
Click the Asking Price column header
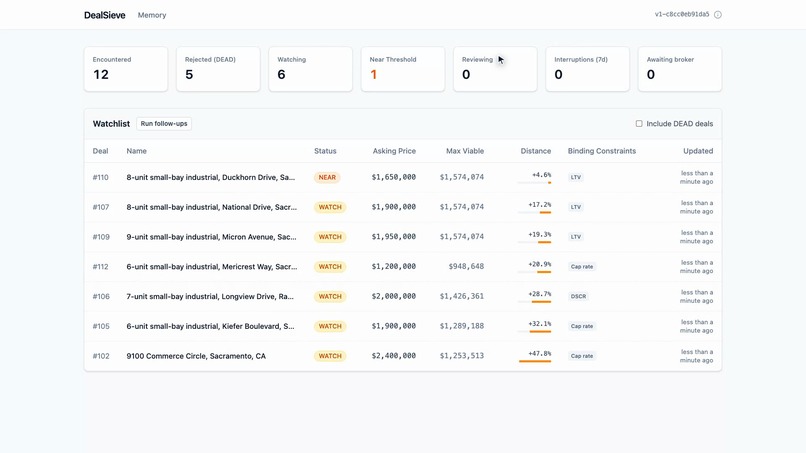(x=394, y=151)
